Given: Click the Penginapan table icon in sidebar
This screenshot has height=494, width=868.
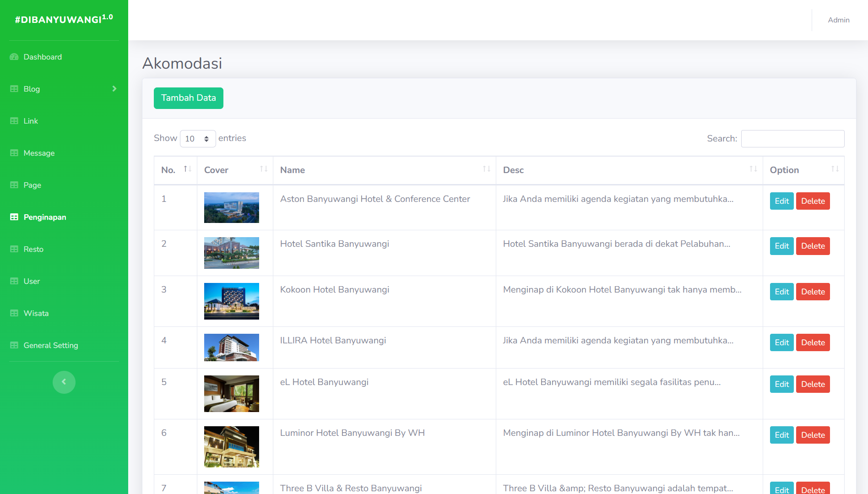Looking at the screenshot, I should point(14,217).
